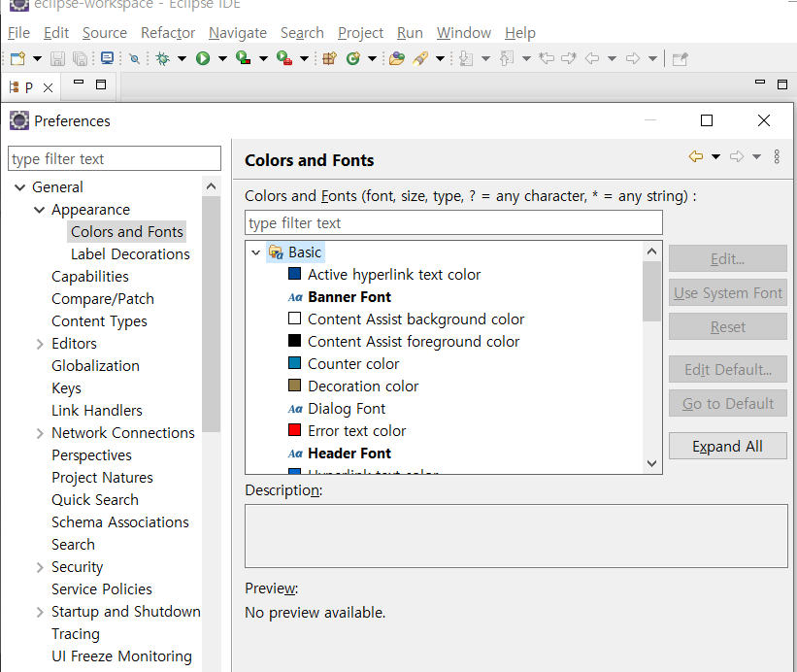Open the External Tools dropdown arrow
Screen dimensions: 797x672
point(304,58)
